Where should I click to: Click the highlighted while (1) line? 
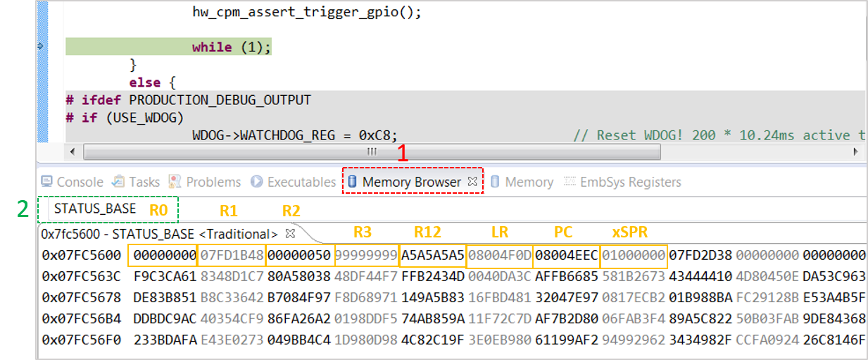tap(232, 47)
